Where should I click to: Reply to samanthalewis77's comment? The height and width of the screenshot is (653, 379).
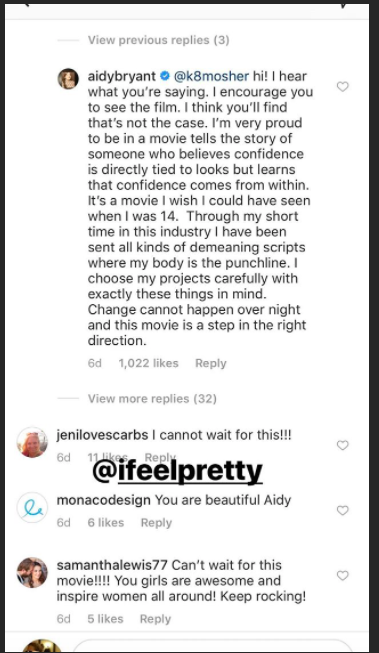coord(155,619)
